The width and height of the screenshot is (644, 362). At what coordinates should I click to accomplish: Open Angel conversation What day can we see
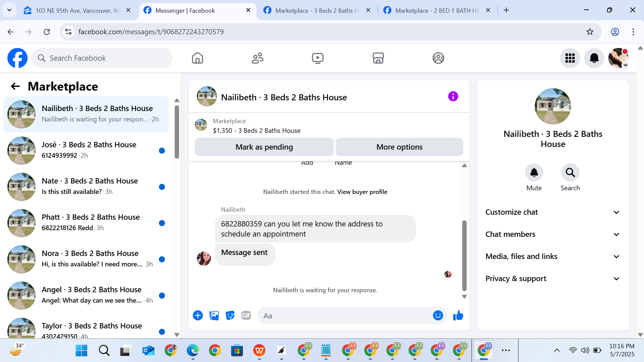coord(86,295)
